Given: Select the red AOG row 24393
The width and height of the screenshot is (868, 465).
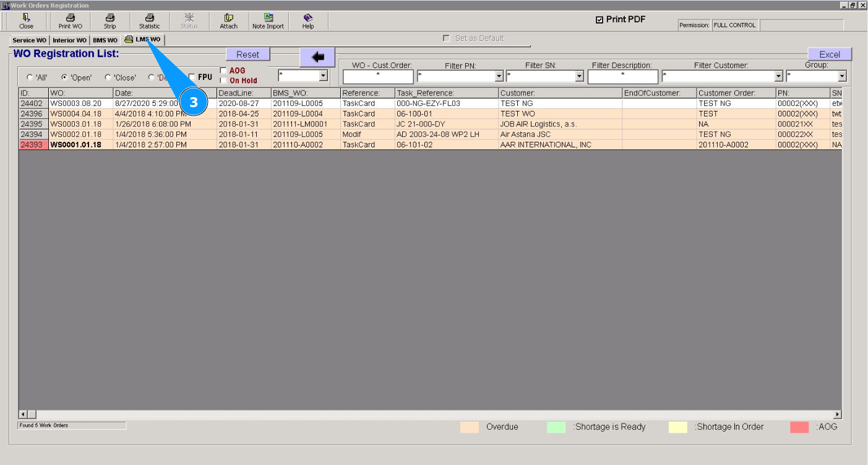Looking at the screenshot, I should 33,145.
